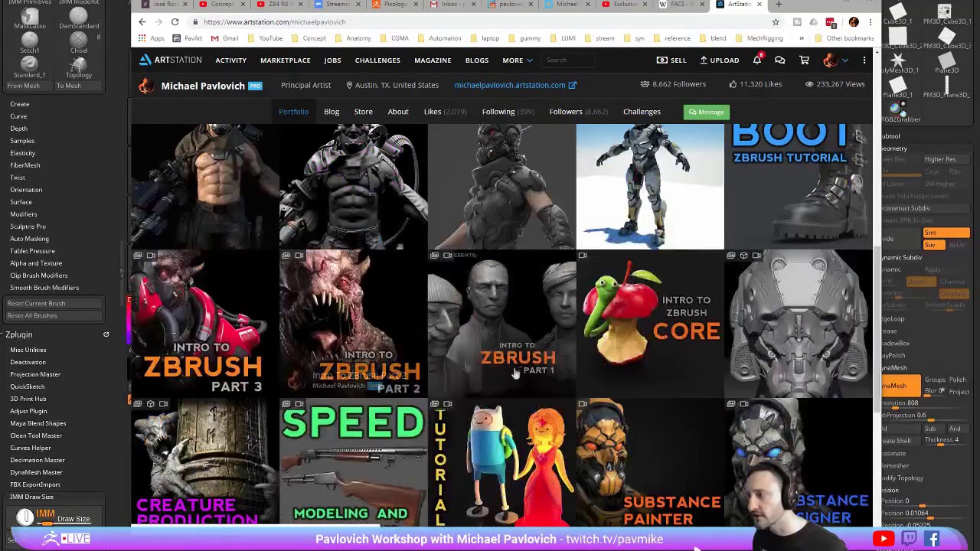Open a new browser tab
The width and height of the screenshot is (980, 551).
pos(779,5)
